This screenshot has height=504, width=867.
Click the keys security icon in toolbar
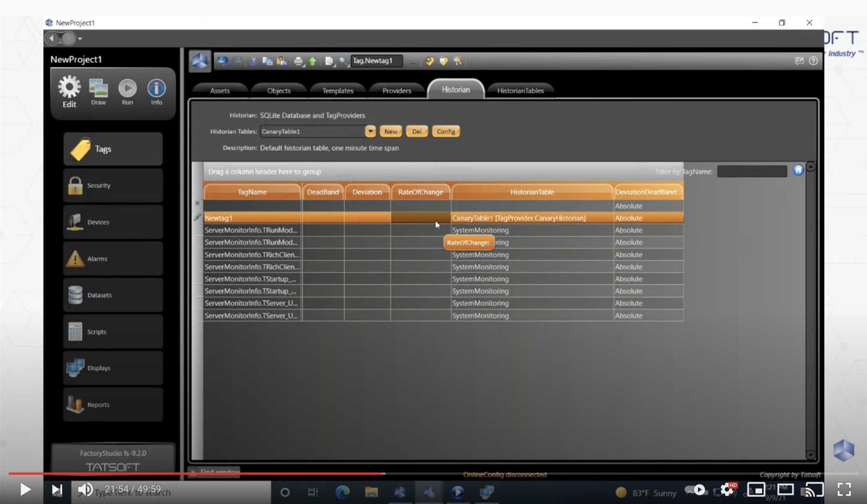click(x=457, y=61)
